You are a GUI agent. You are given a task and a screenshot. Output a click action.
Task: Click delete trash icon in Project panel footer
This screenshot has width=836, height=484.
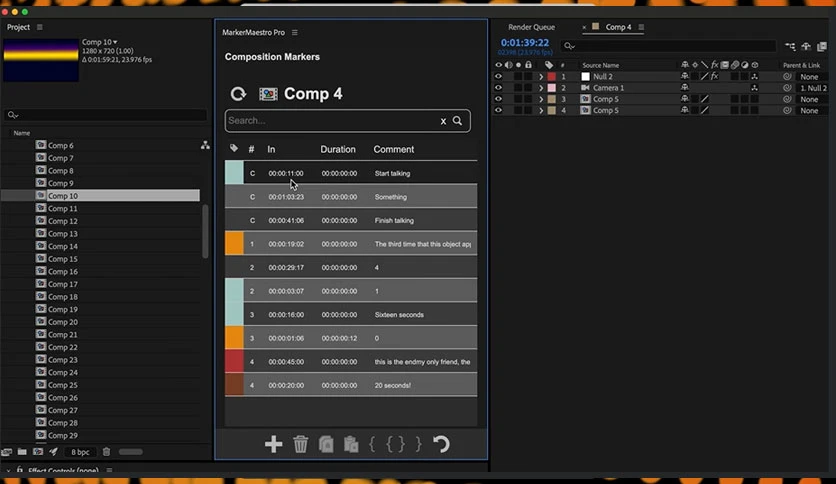(106, 451)
